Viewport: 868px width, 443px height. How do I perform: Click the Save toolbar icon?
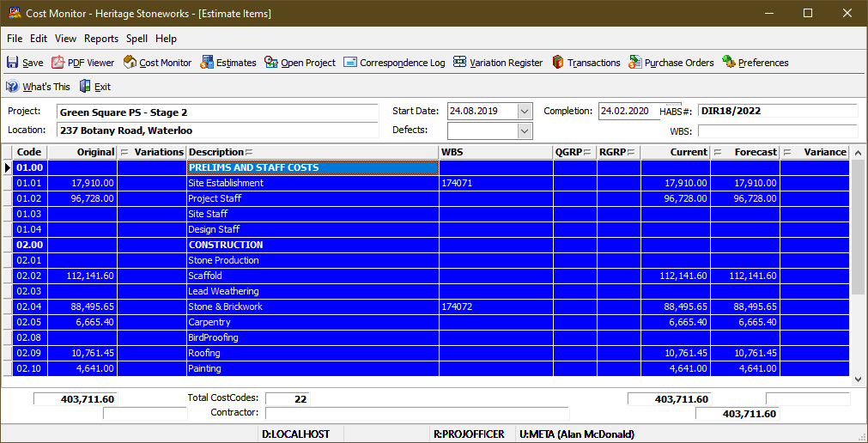12,63
